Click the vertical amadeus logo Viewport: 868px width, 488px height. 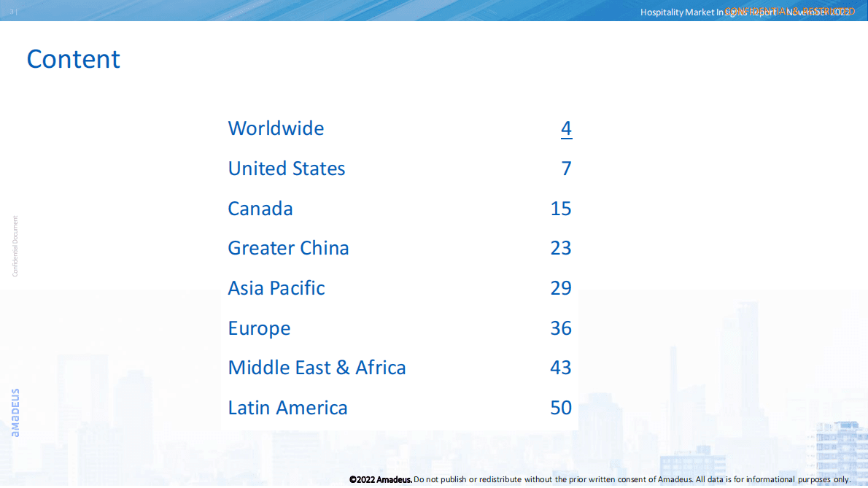[x=15, y=412]
